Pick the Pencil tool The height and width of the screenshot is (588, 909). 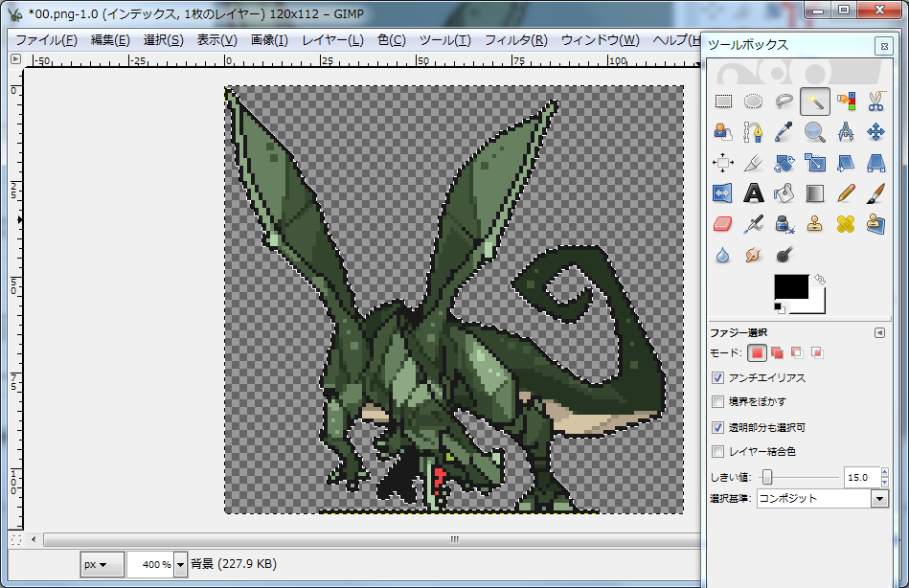click(845, 192)
